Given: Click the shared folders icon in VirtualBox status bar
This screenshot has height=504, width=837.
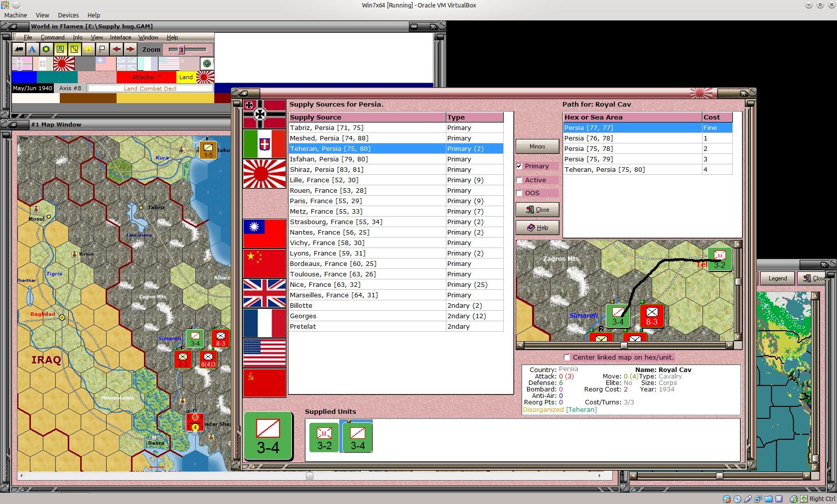Looking at the screenshot, I should (x=769, y=499).
